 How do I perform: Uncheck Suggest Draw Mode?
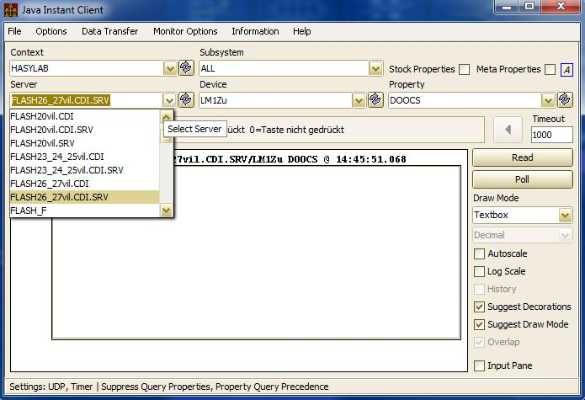(479, 324)
